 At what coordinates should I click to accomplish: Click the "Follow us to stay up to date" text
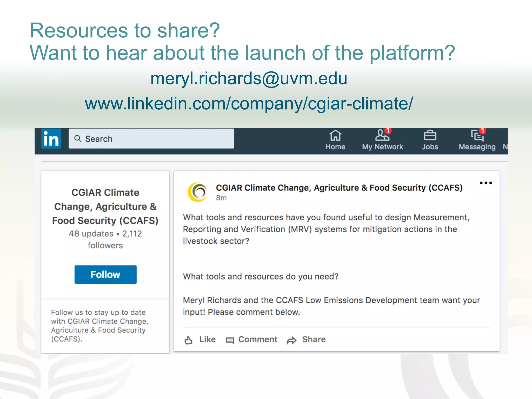pyautogui.click(x=100, y=326)
